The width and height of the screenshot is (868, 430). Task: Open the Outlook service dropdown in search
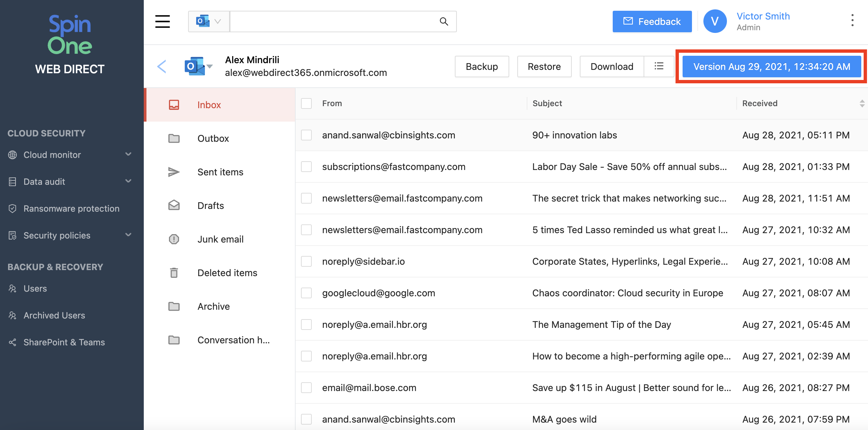coord(209,21)
